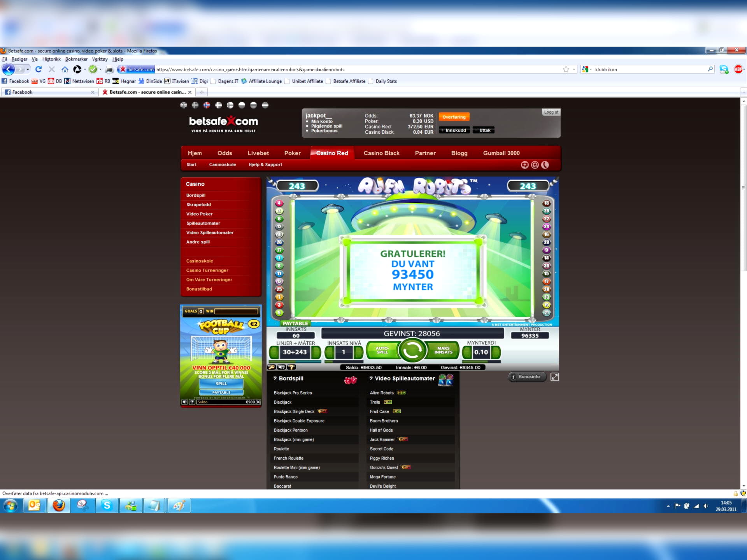
Task: Reload the page in Firefox
Action: click(x=39, y=69)
